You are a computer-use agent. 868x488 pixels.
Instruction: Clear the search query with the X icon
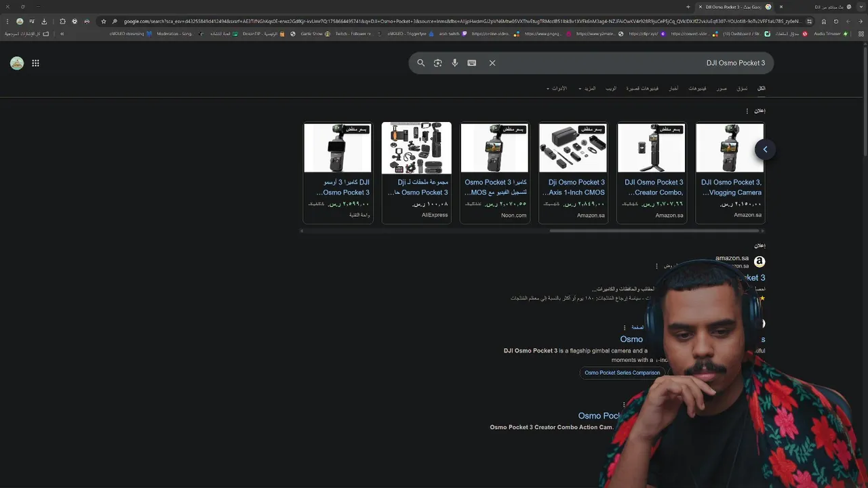(492, 63)
